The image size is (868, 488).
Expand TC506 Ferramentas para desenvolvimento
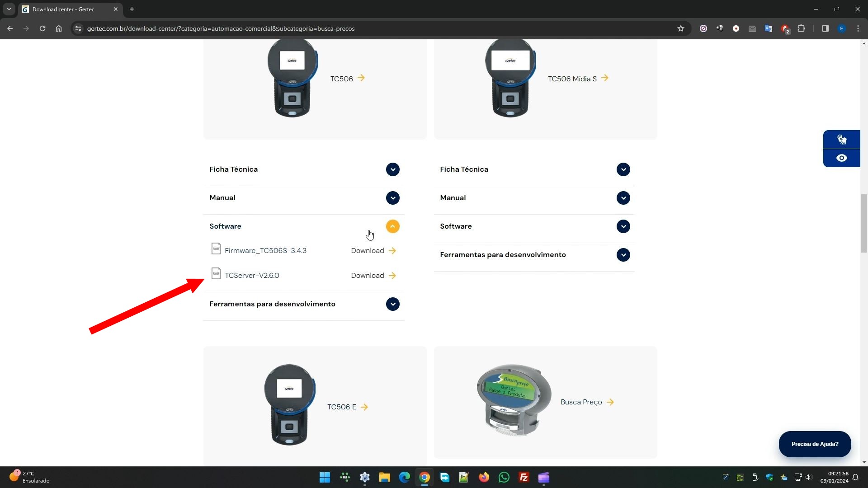[392, 304]
